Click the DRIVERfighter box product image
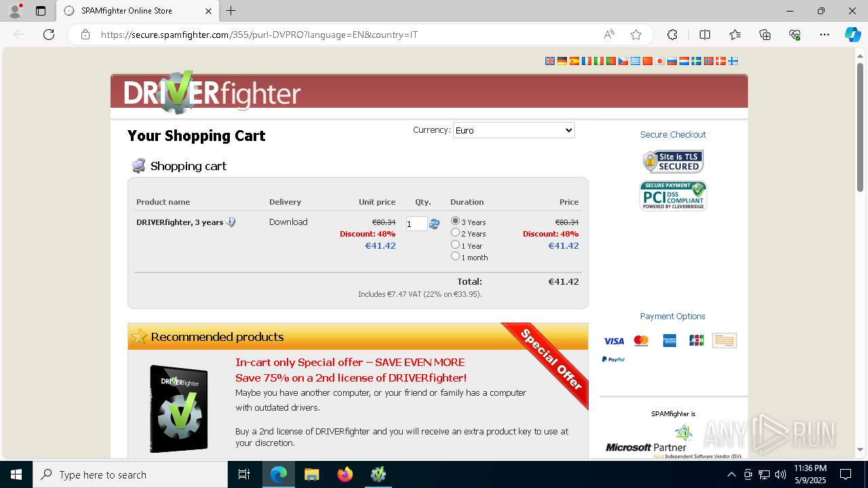 click(179, 409)
